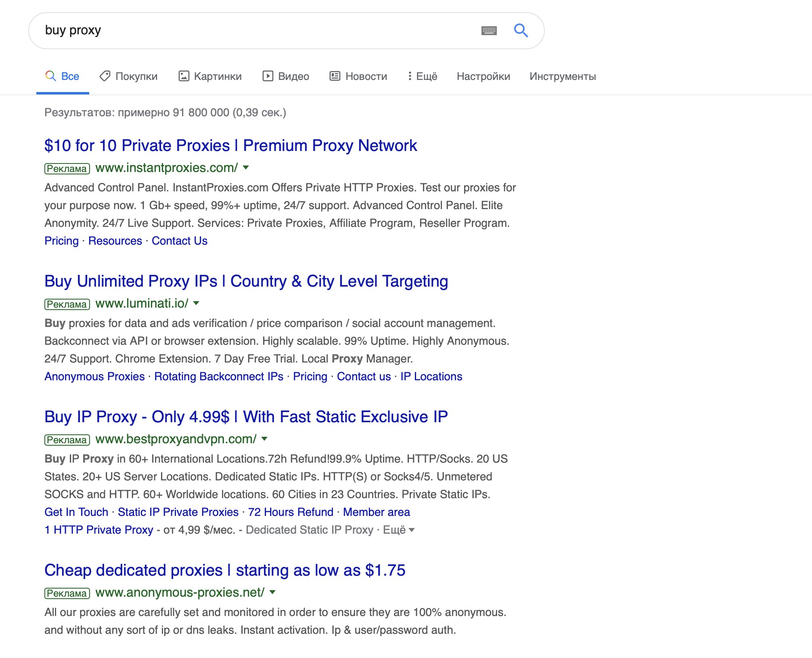Viewport: 812px width, 658px height.
Task: Click the Картинки image icon
Action: click(x=184, y=76)
